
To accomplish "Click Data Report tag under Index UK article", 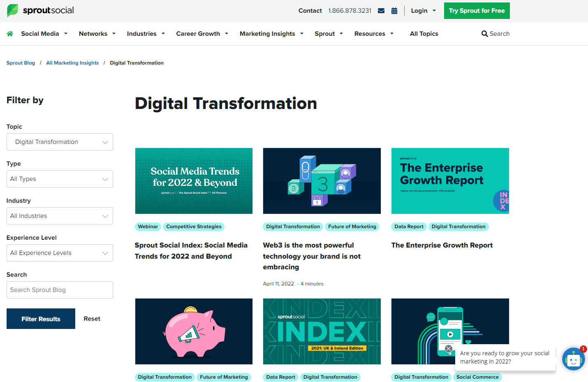I will click(x=281, y=377).
